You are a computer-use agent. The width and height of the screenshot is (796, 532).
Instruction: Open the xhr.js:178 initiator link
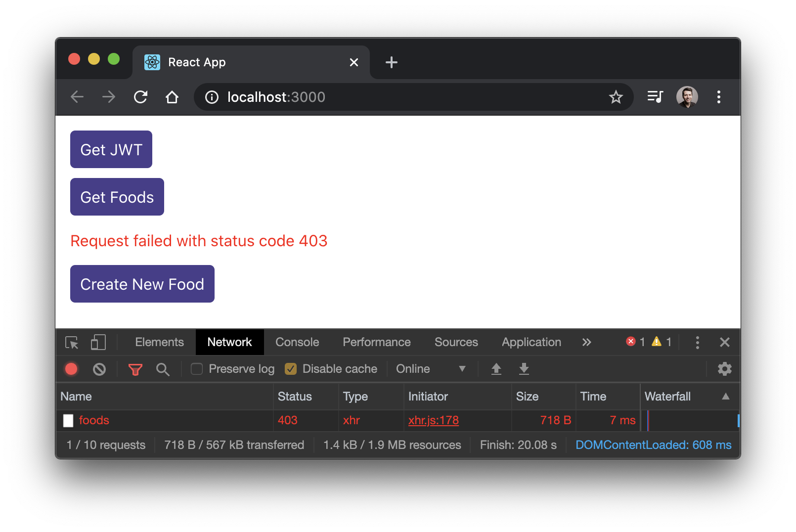pyautogui.click(x=433, y=420)
